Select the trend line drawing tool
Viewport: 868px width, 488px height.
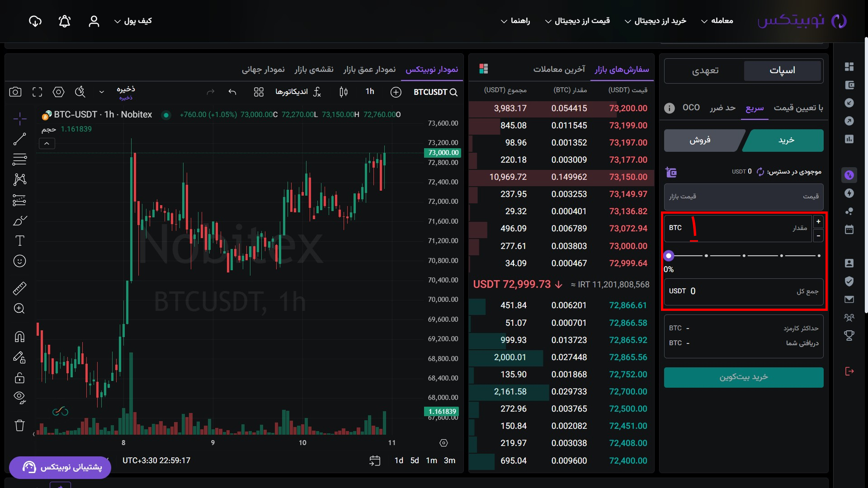coord(19,139)
